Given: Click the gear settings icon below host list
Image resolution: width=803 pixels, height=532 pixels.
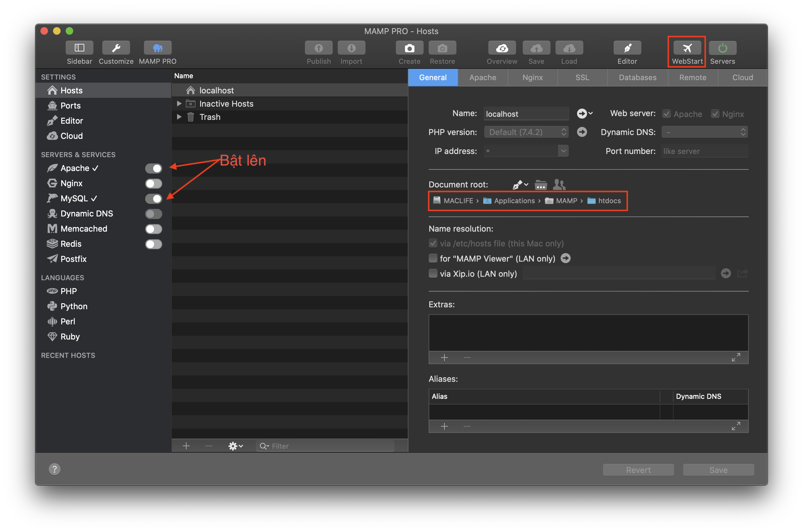Looking at the screenshot, I should (234, 446).
